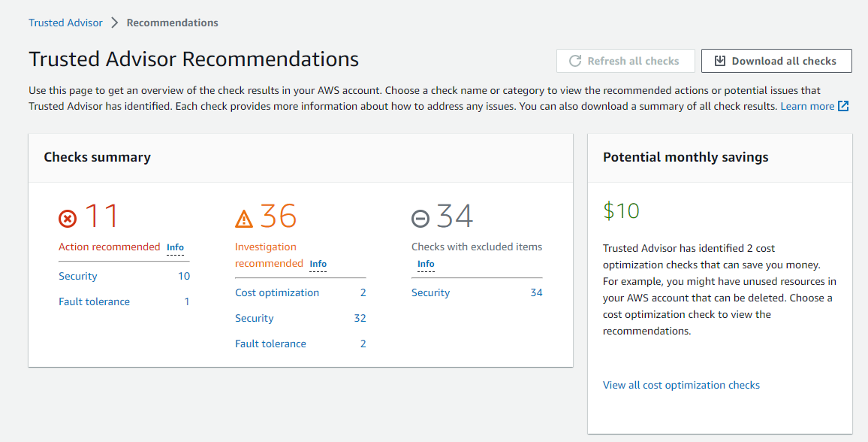Open Fault tolerance under Action recommended
Viewport: 868px width, 442px height.
point(94,301)
